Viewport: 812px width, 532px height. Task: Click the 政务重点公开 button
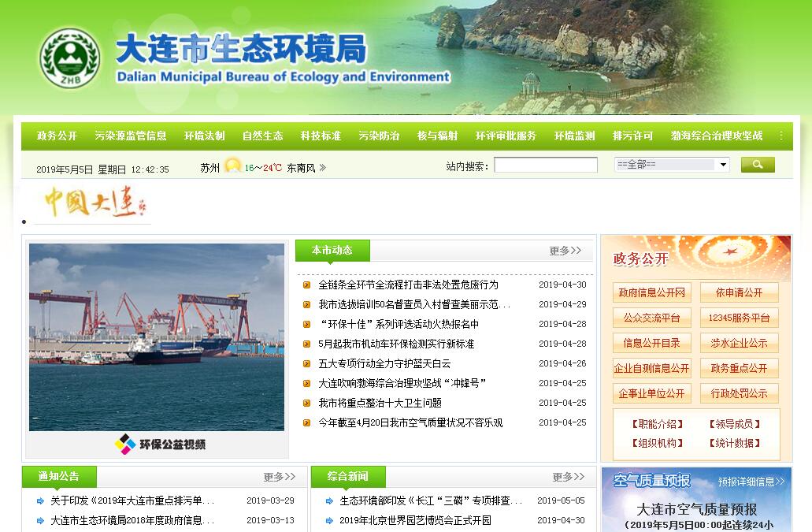coord(740,368)
